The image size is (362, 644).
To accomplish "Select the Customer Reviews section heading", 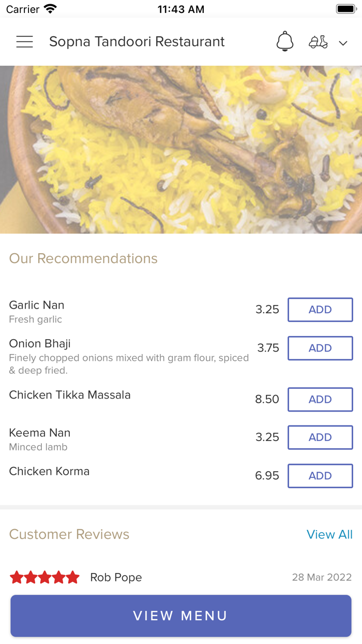I will coord(69,534).
